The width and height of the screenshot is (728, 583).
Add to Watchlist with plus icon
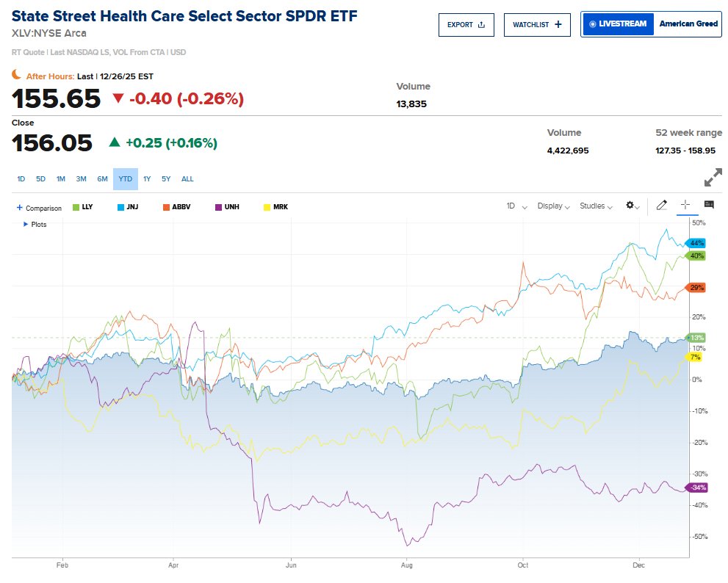(x=537, y=24)
